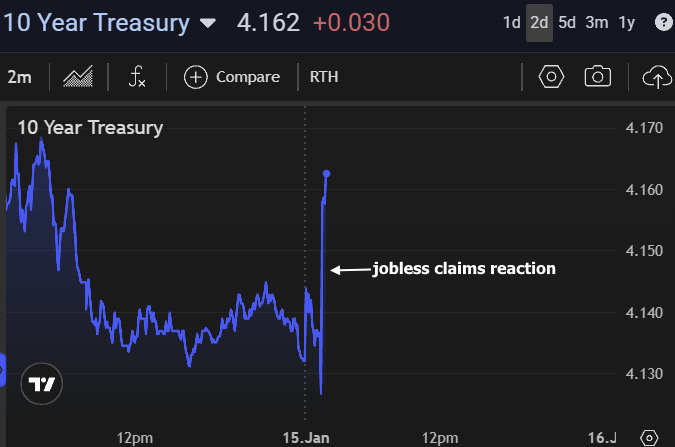Click the blue endpoint dot on the line
Image resolution: width=675 pixels, height=447 pixels.
pos(327,174)
